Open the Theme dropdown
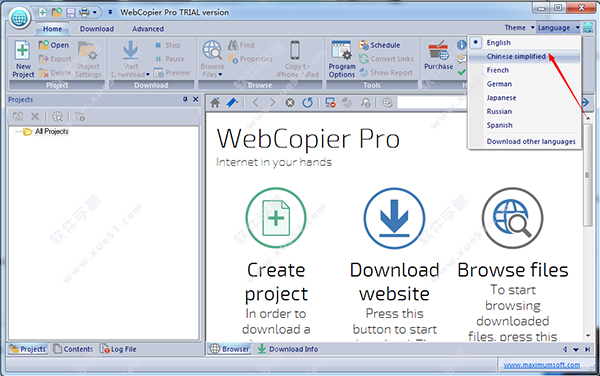600x376 pixels. [x=519, y=28]
